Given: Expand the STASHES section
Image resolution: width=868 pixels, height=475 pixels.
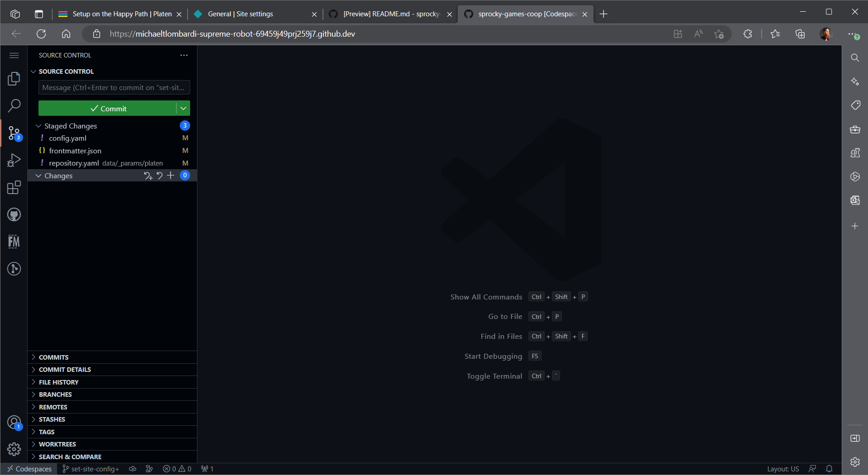Looking at the screenshot, I should 52,419.
